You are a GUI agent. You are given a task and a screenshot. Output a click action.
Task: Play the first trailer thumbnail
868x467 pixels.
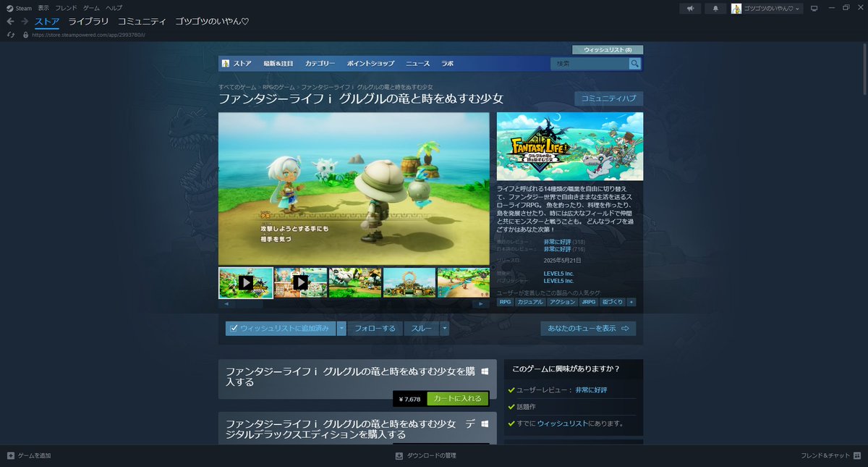246,282
